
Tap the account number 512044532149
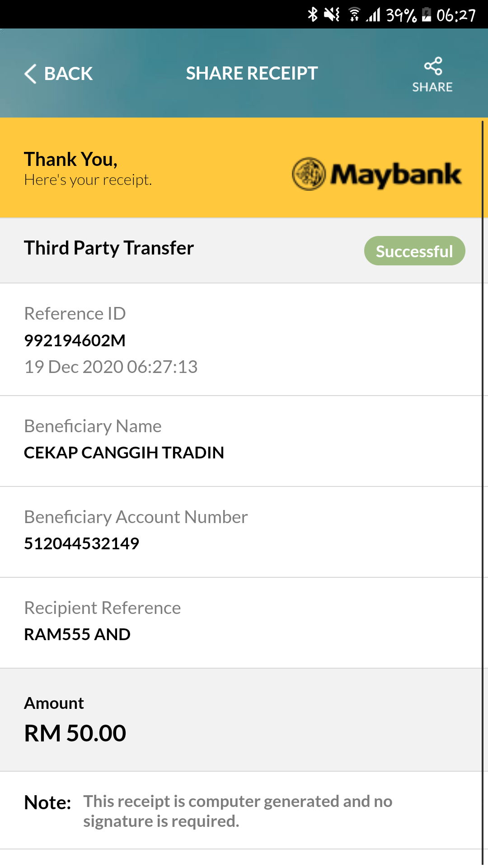[82, 543]
